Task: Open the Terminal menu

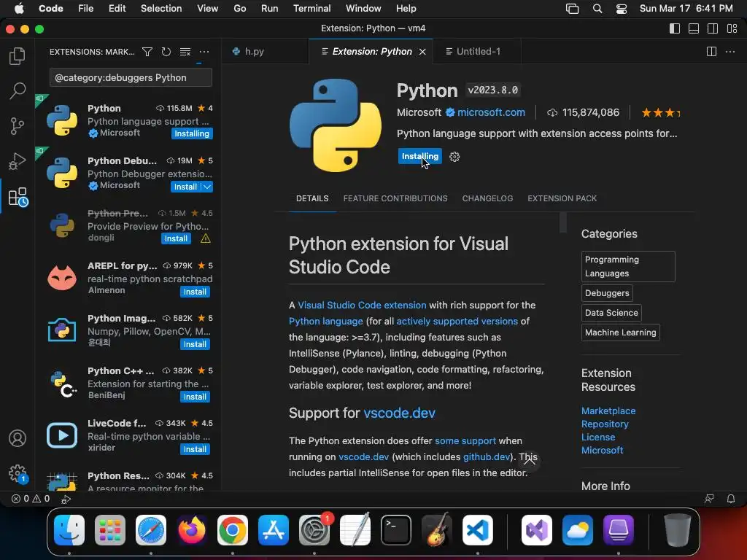Action: tap(311, 9)
